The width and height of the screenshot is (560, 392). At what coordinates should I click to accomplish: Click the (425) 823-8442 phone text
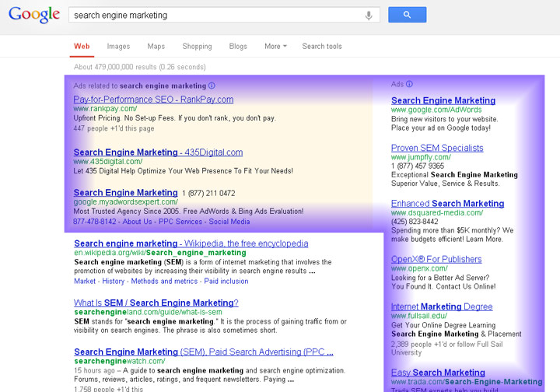point(415,222)
